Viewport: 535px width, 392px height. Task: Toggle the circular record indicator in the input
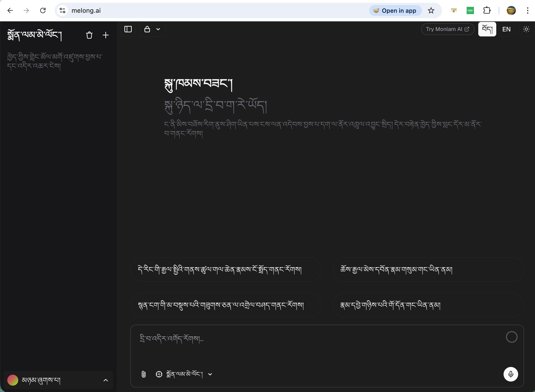tap(512, 337)
